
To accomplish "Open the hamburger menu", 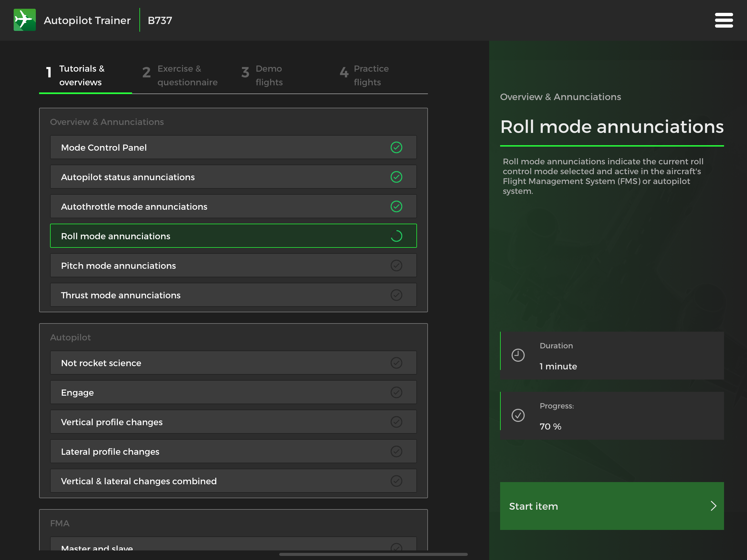I will tap(724, 20).
